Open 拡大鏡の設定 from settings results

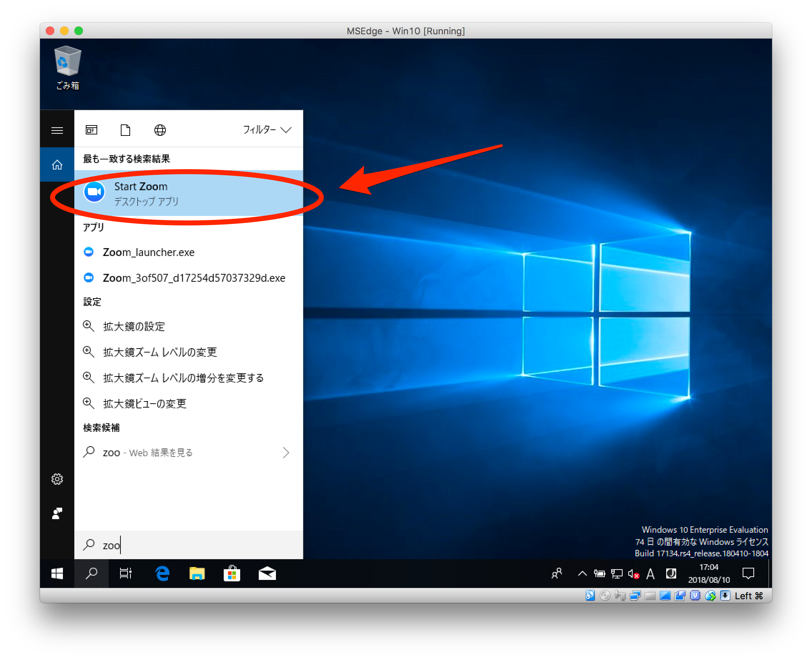pyautogui.click(x=134, y=326)
